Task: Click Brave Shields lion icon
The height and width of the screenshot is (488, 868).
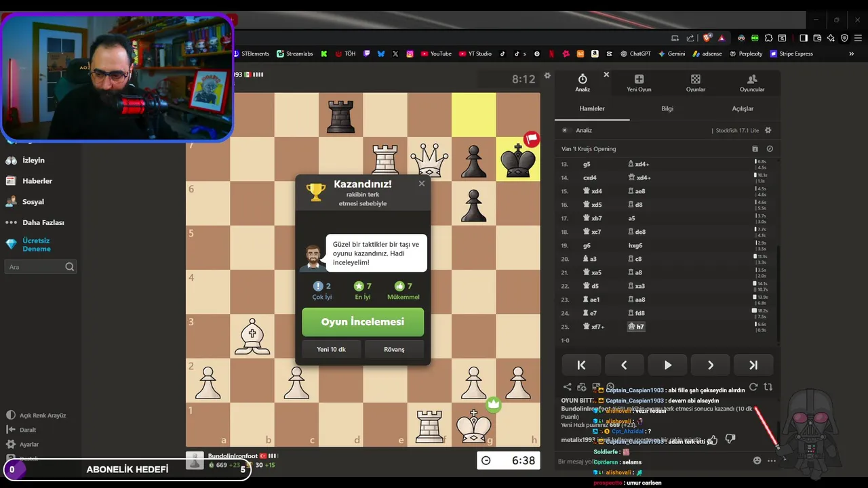Action: click(707, 38)
